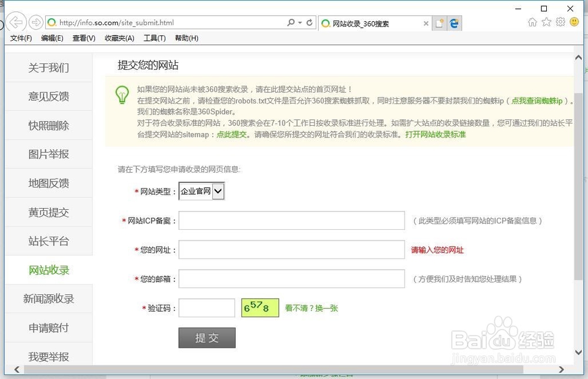Viewport: 588px width, 379px height.
Task: Close the 网站收录_360搜索 tab
Action: point(426,24)
